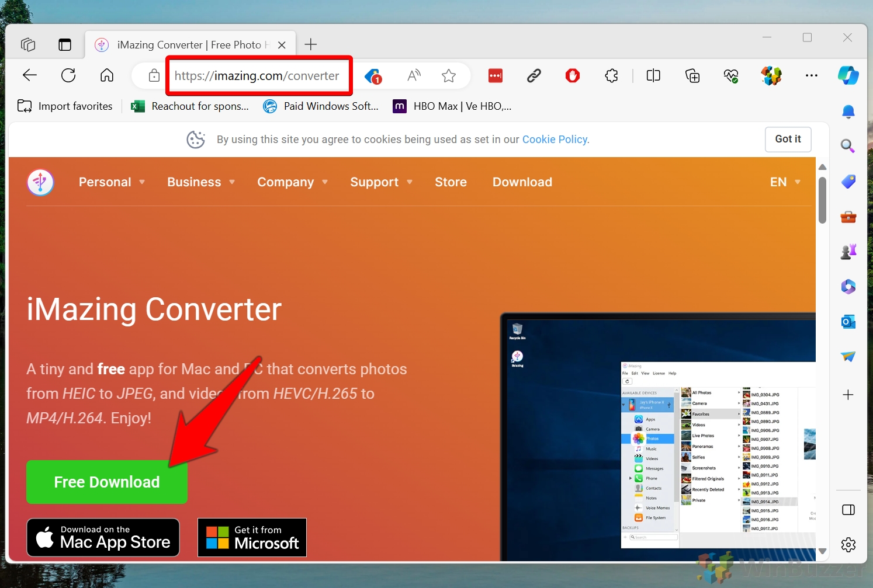
Task: Open the shopping tag icon in the address bar
Action: tap(373, 76)
